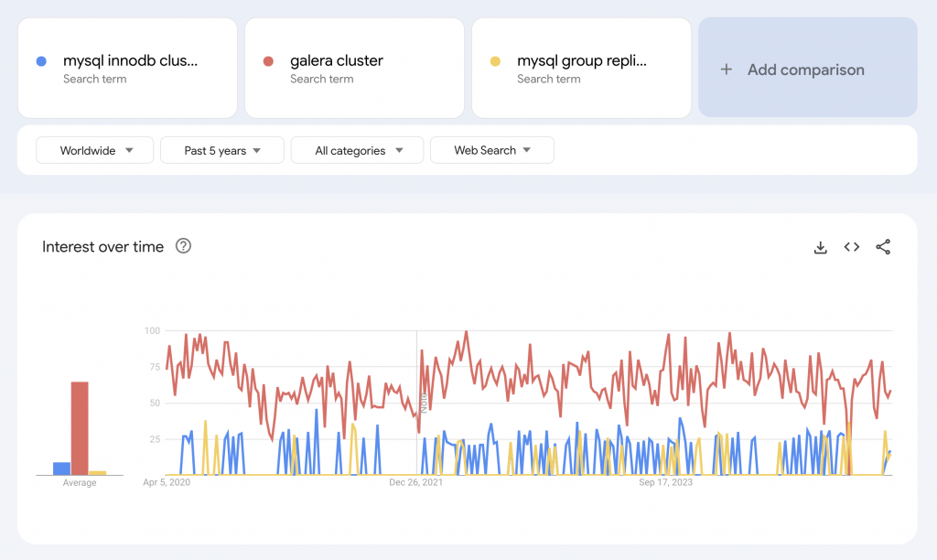The image size is (937, 560).
Task: Click the 25 value on the y-axis
Action: (155, 439)
